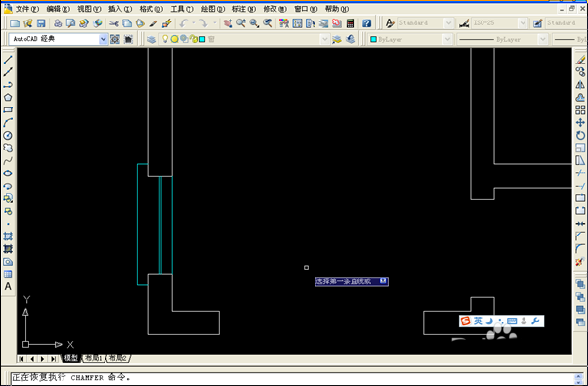This screenshot has width=588, height=386.
Task: Select the Ellipse drawing tool
Action: (8, 173)
